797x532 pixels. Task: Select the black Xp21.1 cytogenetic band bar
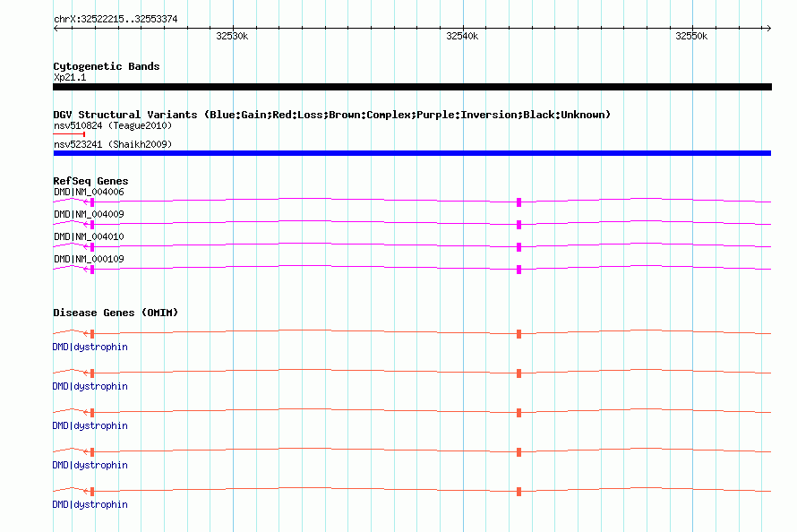[x=412, y=87]
